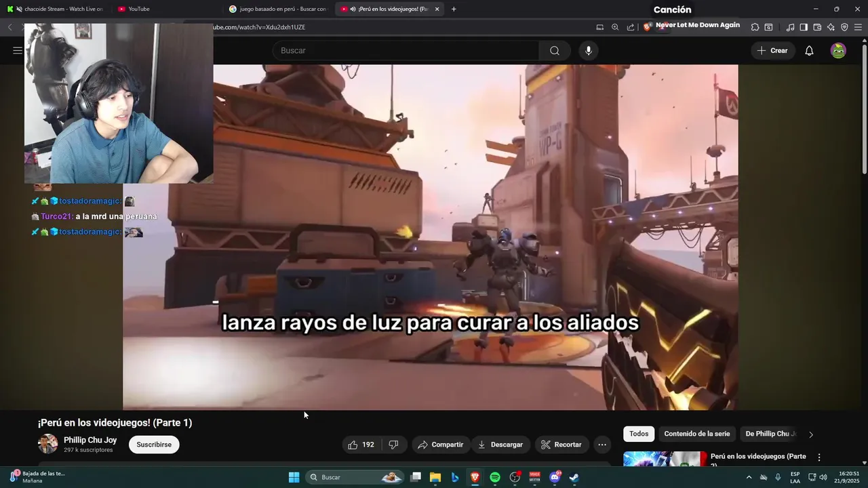This screenshot has height=488, width=868.
Task: Open File Explorer from the taskbar
Action: tap(435, 477)
